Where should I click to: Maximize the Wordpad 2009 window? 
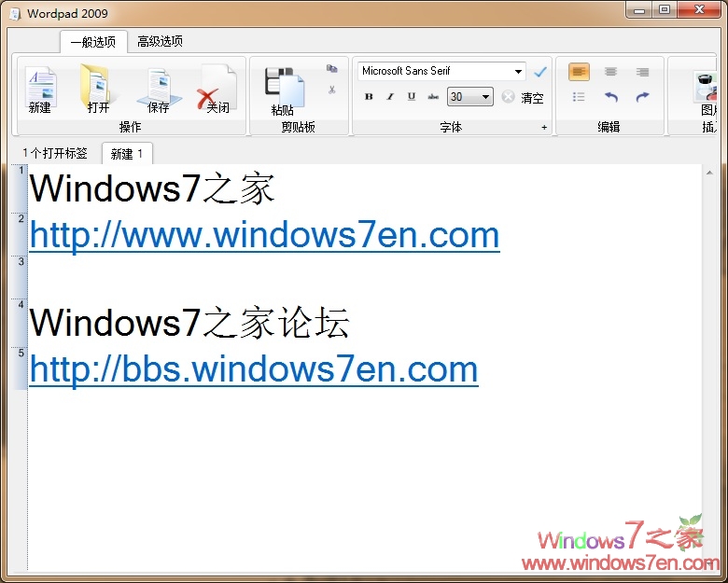[x=665, y=10]
